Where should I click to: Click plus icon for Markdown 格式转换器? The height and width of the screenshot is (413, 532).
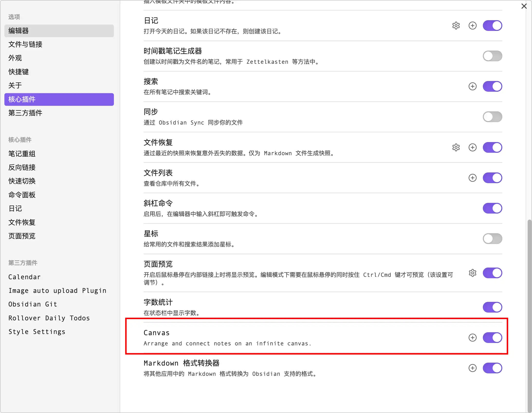[x=472, y=368]
